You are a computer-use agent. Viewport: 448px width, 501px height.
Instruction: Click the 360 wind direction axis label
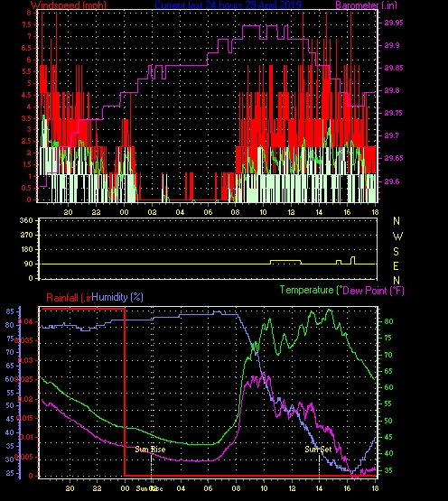(x=26, y=220)
